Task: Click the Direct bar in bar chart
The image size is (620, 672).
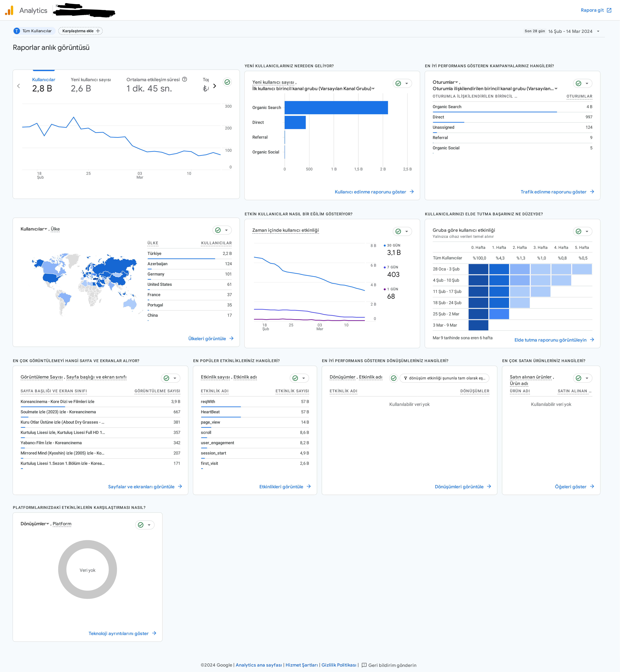Action: [295, 122]
